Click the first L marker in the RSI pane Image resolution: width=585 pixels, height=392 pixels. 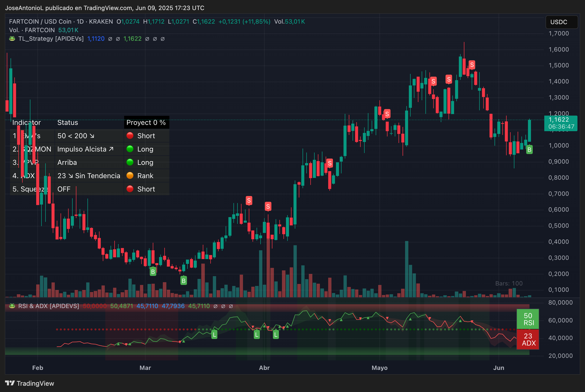[x=214, y=334]
